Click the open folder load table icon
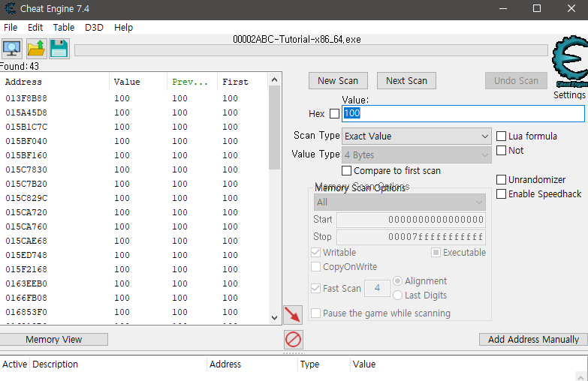Viewport: 588px width, 381px height. [36, 49]
